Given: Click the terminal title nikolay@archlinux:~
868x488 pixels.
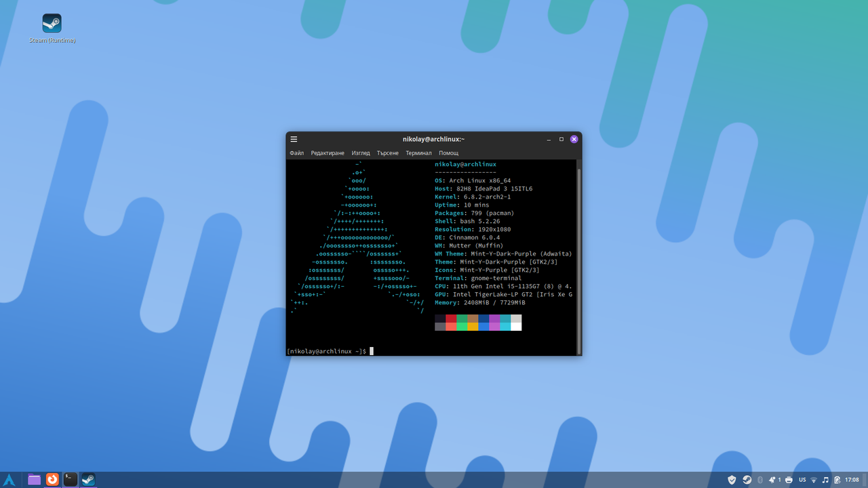Looking at the screenshot, I should point(433,139).
